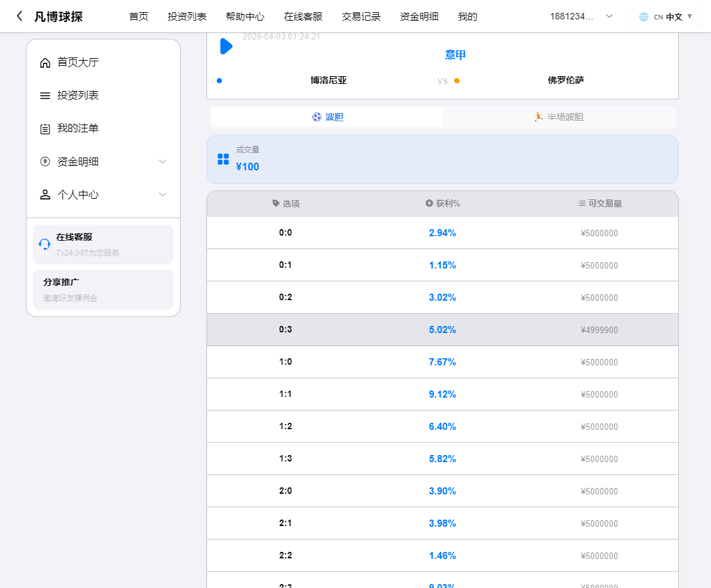Open 资金明细 in the top navigation
The width and height of the screenshot is (711, 588).
coord(419,17)
